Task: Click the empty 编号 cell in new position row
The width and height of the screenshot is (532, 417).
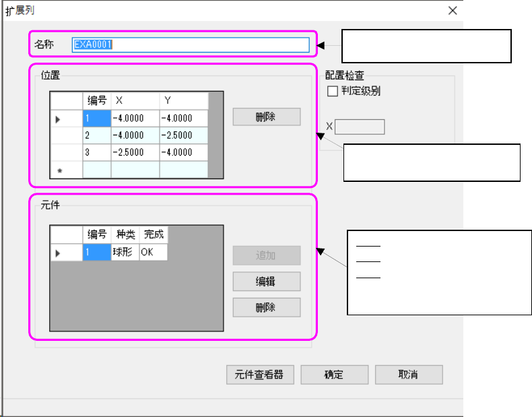Action: (x=97, y=169)
